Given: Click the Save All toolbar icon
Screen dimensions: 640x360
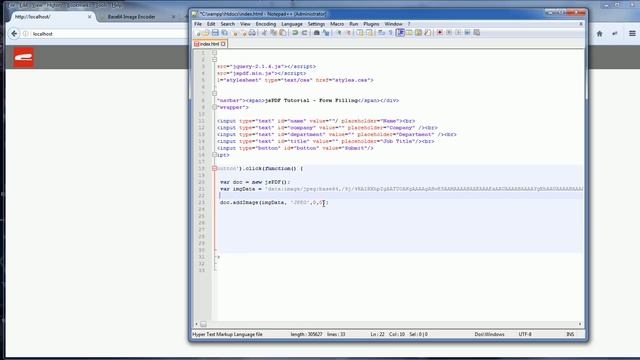Looking at the screenshot, I should click(224, 33).
